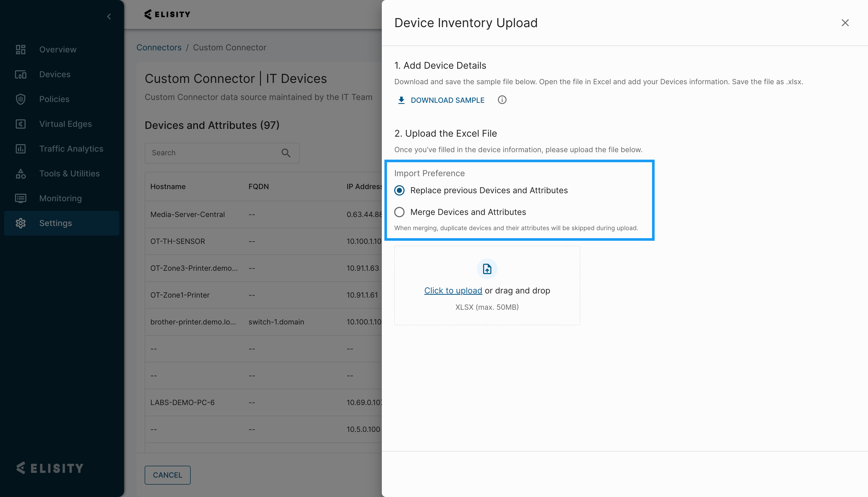868x497 pixels.
Task: Click the Settings gear icon
Action: click(20, 223)
